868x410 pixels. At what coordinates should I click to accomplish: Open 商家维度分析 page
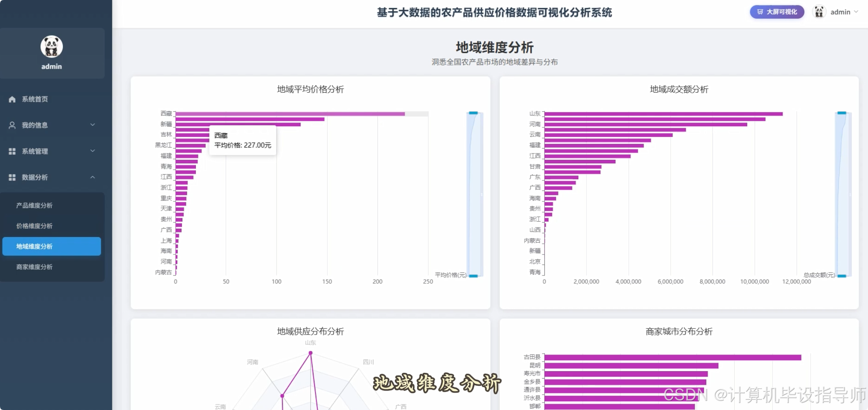click(35, 267)
